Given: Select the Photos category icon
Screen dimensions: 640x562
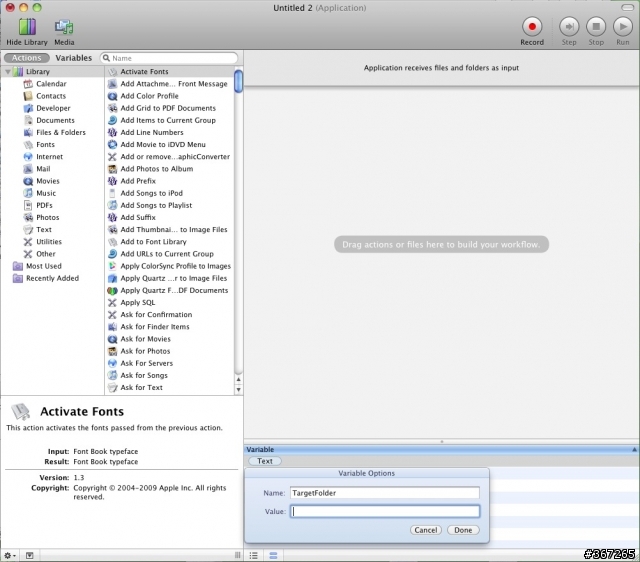Looking at the screenshot, I should pyautogui.click(x=28, y=218).
